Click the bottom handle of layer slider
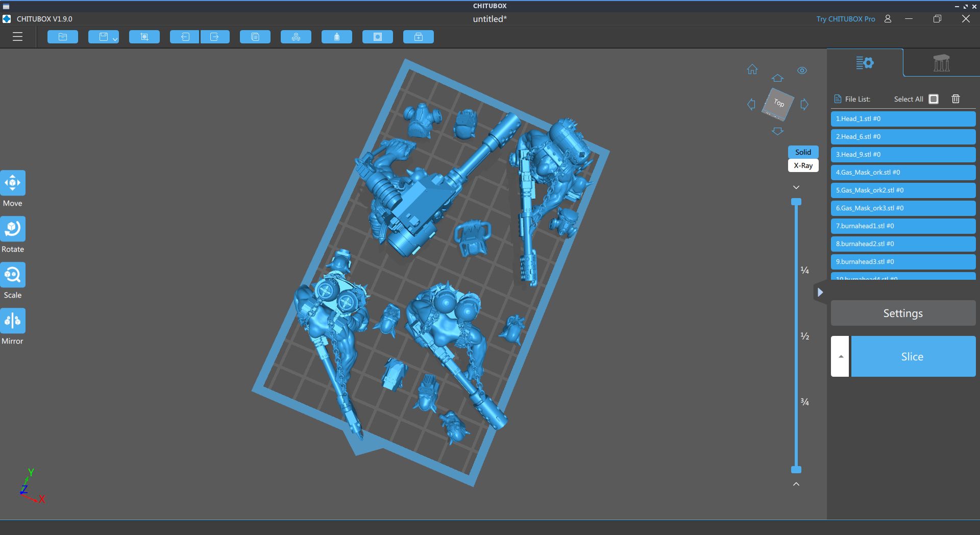 tap(796, 470)
